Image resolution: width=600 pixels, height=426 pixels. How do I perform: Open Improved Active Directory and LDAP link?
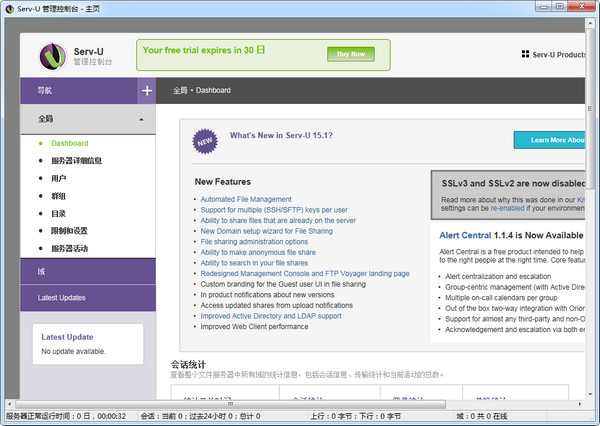pos(271,316)
